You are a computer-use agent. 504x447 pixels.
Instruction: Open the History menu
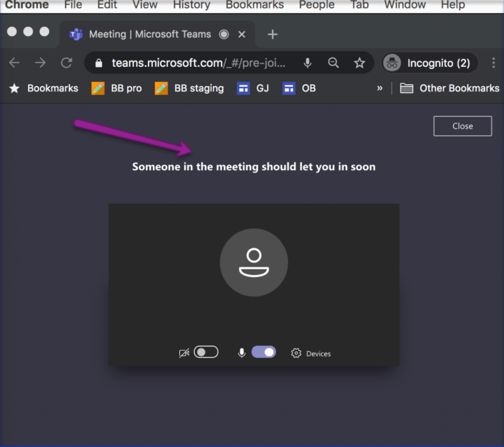[x=191, y=5]
